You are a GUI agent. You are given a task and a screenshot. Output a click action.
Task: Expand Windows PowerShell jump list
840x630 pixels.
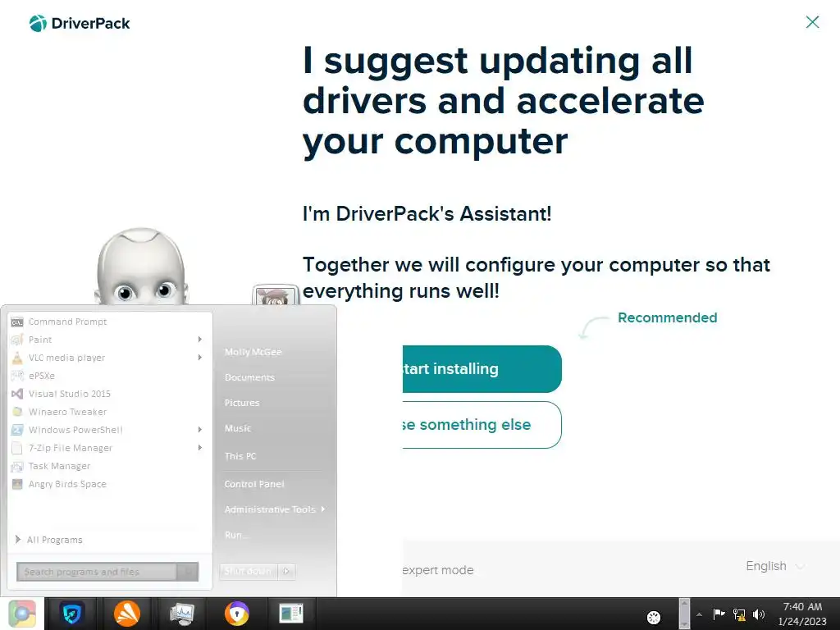coord(200,430)
